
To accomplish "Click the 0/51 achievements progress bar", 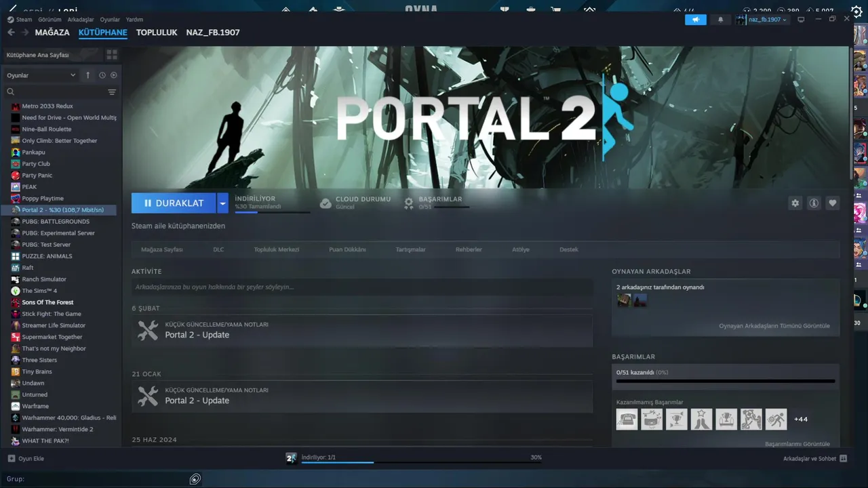I will [x=726, y=381].
